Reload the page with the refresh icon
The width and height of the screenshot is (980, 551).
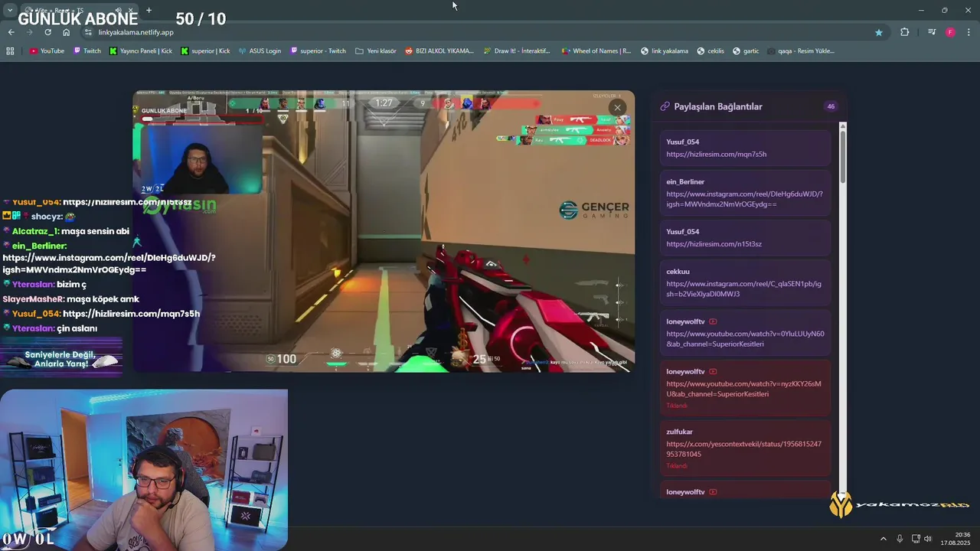(47, 32)
